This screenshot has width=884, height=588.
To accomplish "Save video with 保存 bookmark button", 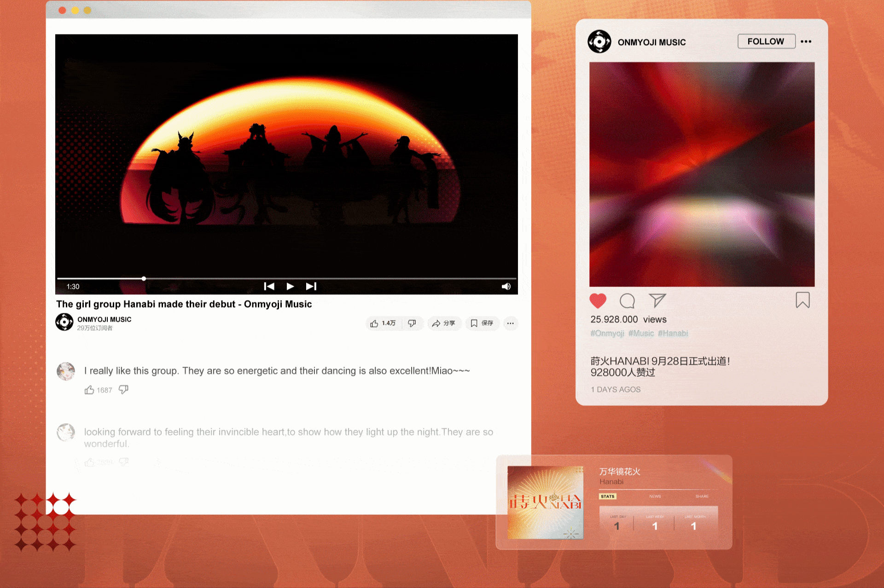I will [x=482, y=323].
